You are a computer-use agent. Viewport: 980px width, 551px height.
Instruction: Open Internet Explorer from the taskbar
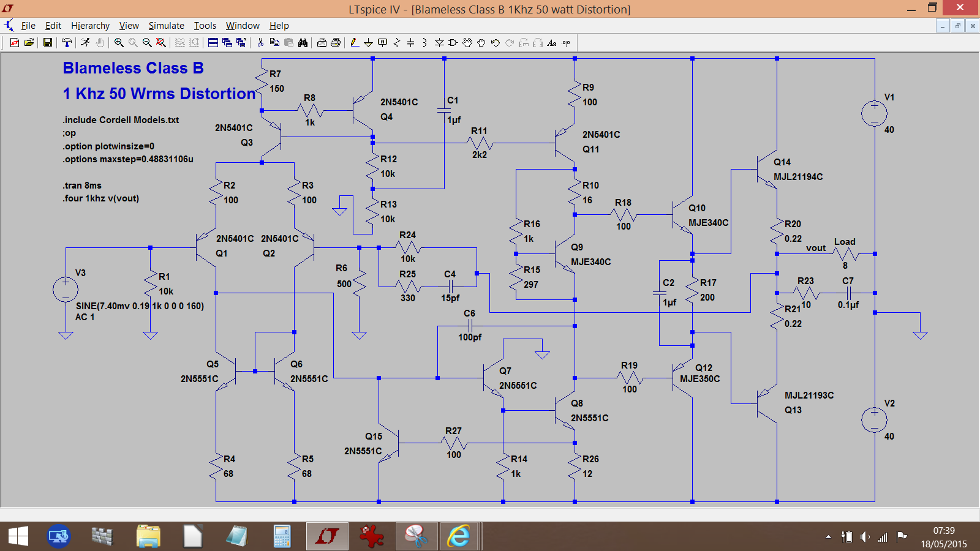[x=459, y=537]
